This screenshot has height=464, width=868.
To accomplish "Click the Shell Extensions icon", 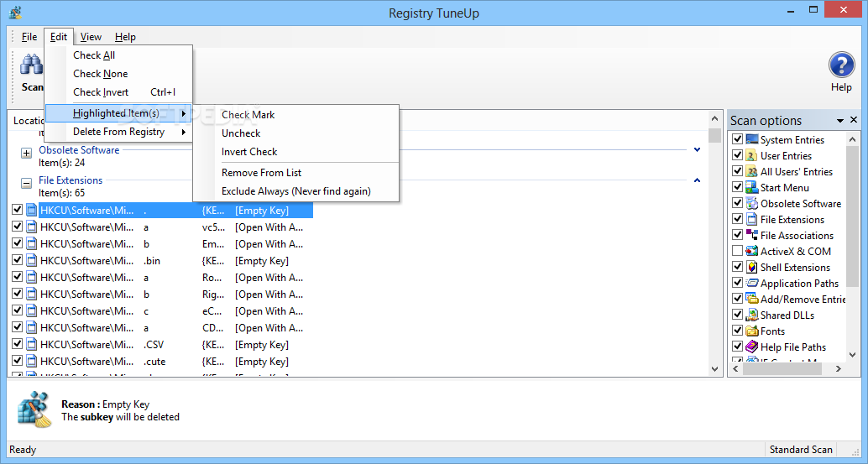I will coord(752,267).
